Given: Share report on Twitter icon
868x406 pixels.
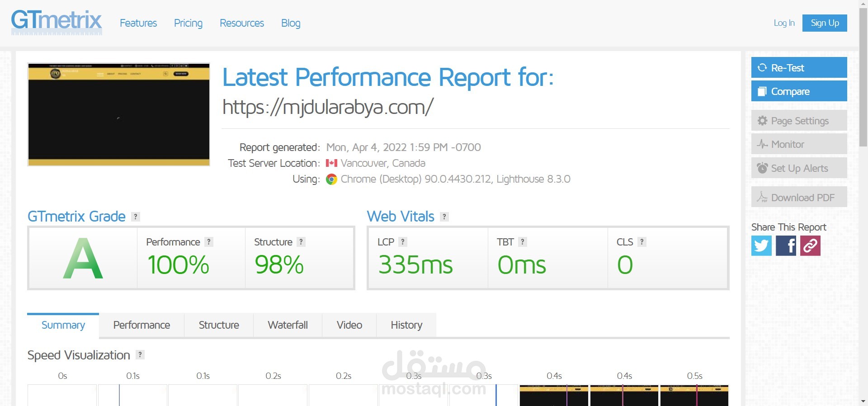Looking at the screenshot, I should 761,246.
